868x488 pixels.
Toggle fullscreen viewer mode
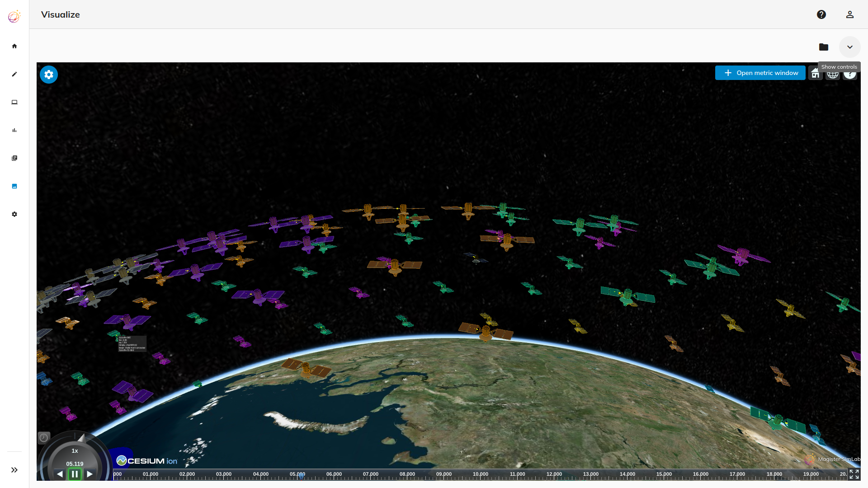[x=854, y=474]
